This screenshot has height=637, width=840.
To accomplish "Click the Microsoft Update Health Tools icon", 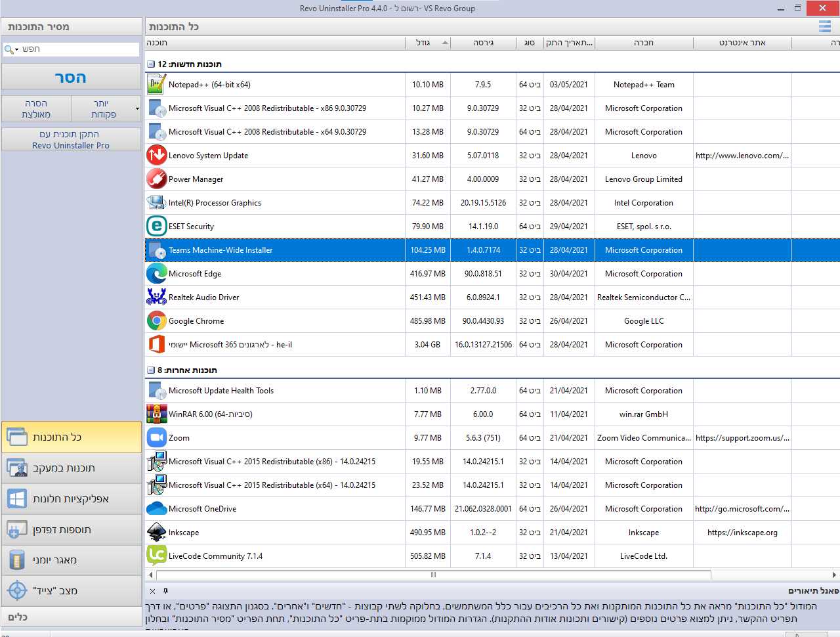I will pos(156,391).
